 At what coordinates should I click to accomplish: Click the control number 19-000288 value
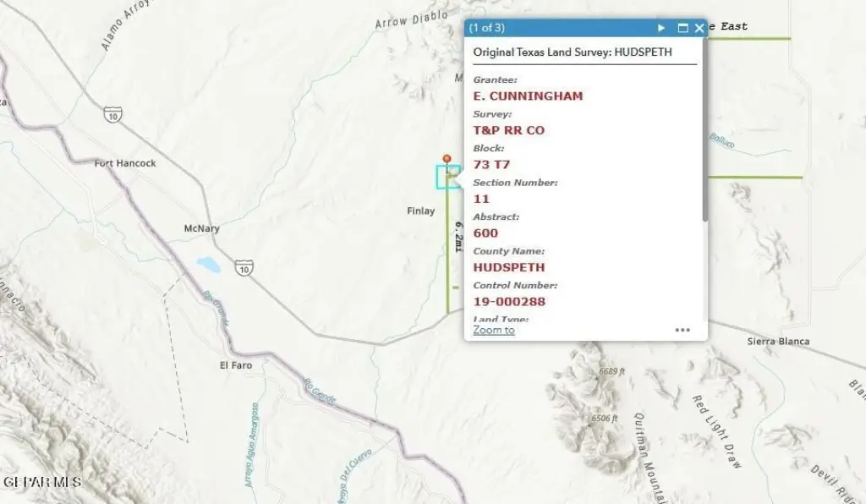(x=509, y=302)
